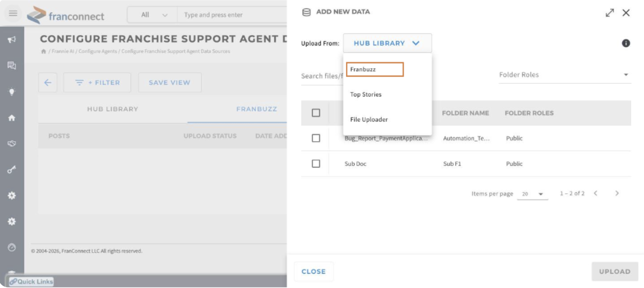This screenshot has width=644, height=288.
Task: Switch to the HUB LIBRARY tab
Action: [x=113, y=109]
